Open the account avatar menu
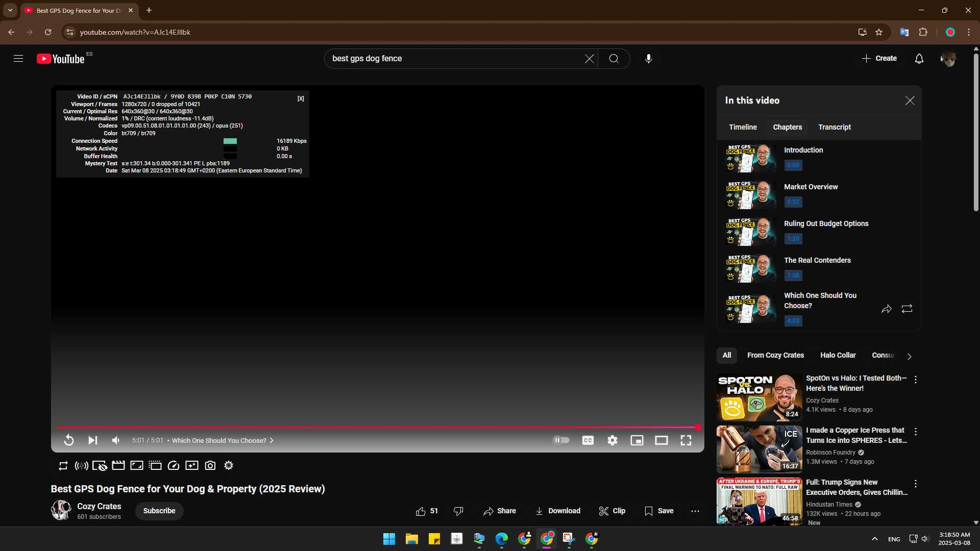 [948, 59]
